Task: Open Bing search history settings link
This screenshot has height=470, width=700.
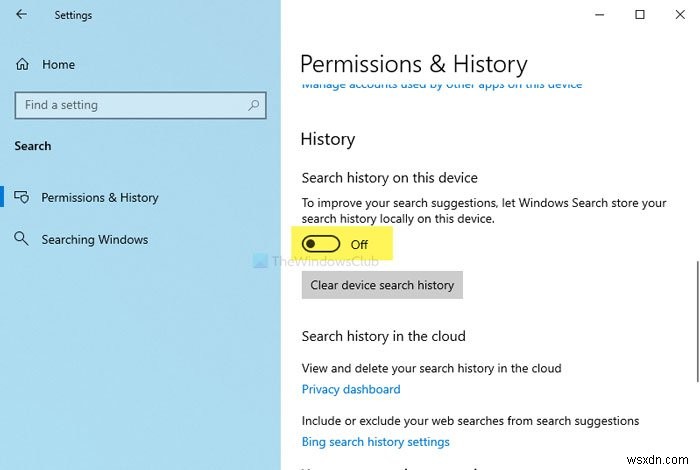Action: click(x=375, y=442)
